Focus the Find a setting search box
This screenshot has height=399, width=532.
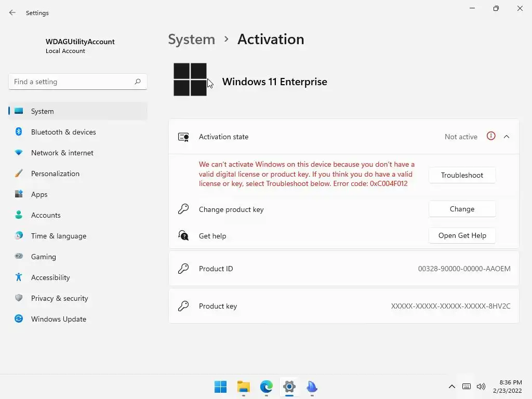pyautogui.click(x=78, y=82)
